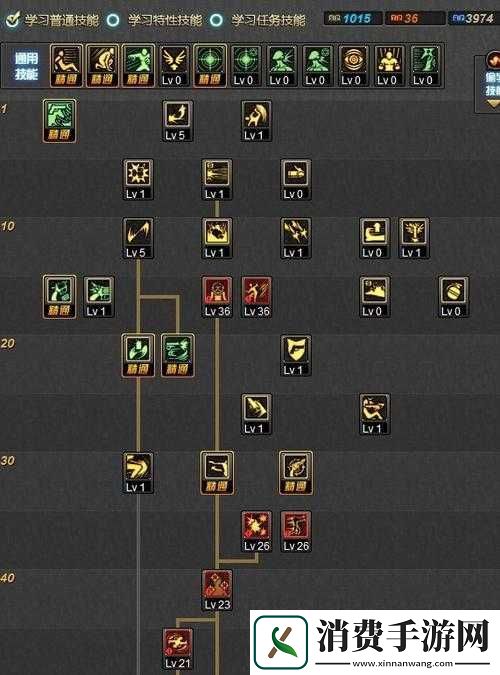500x675 pixels.
Task: Click the 通用技能 category label
Action: [x=26, y=66]
